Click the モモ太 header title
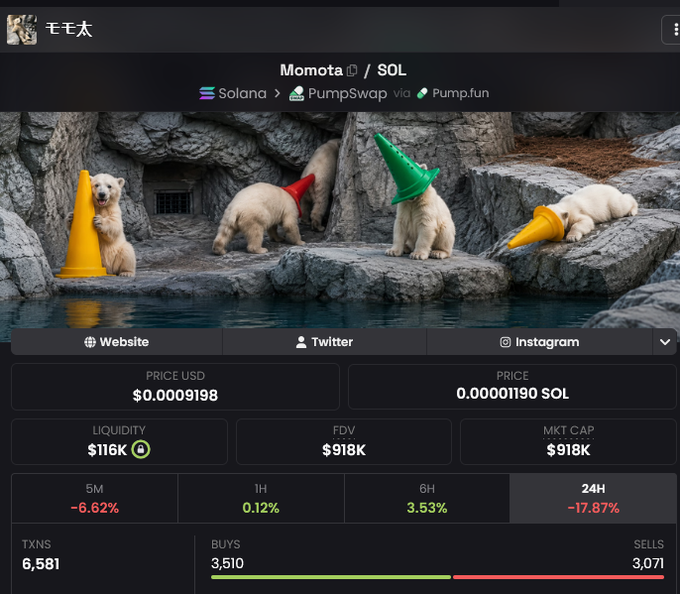Image resolution: width=680 pixels, height=594 pixels. click(x=69, y=29)
